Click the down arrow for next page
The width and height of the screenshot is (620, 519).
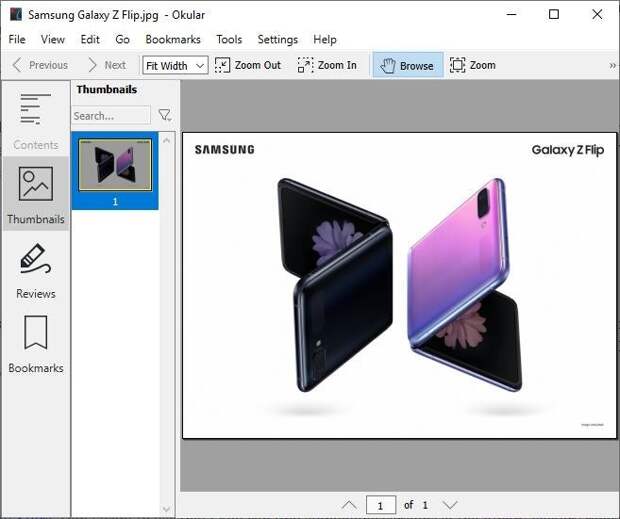[450, 505]
